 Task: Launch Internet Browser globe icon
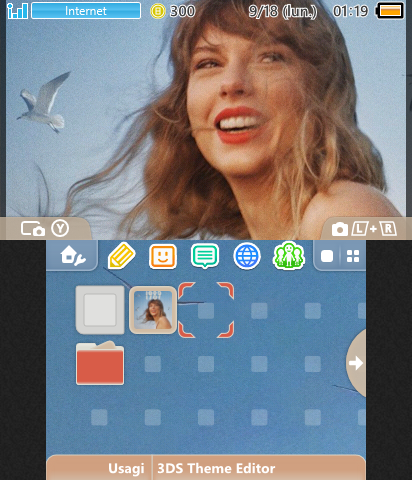tap(247, 256)
